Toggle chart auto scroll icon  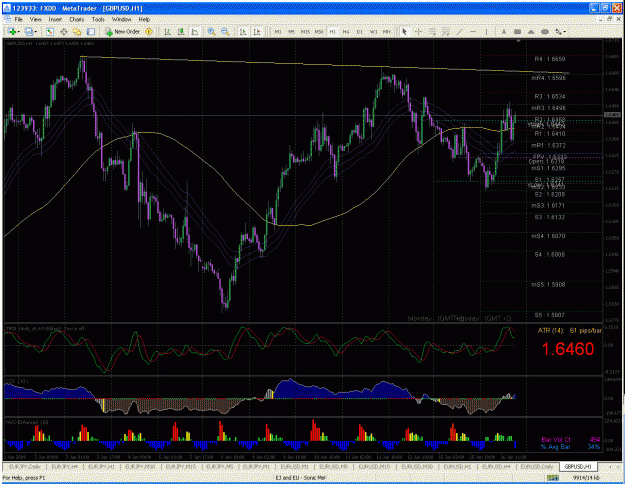[243, 31]
